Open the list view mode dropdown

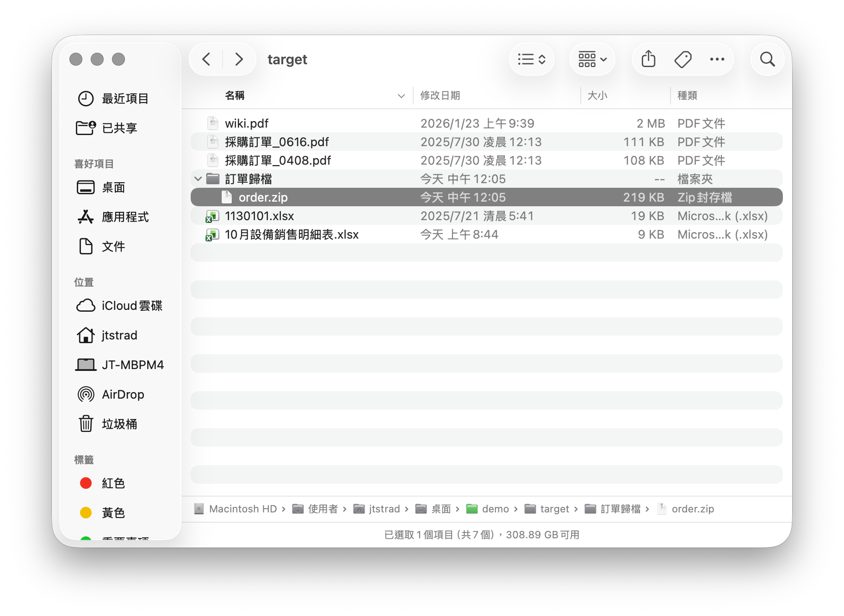coord(532,59)
